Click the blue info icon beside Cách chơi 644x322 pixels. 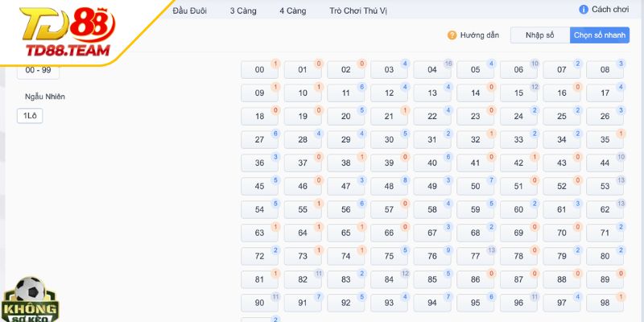coord(584,10)
